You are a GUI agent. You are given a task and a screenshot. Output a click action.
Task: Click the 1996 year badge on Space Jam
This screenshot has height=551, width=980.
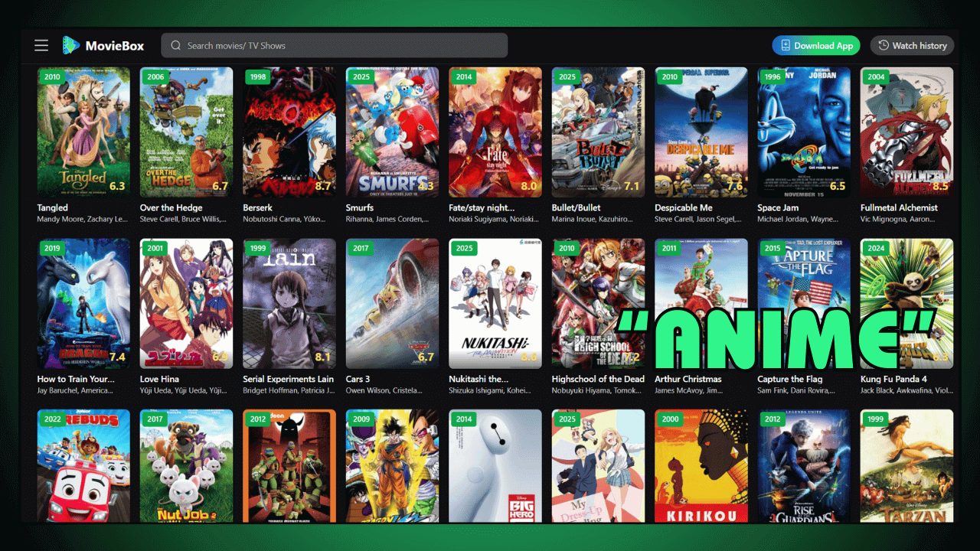tap(773, 77)
